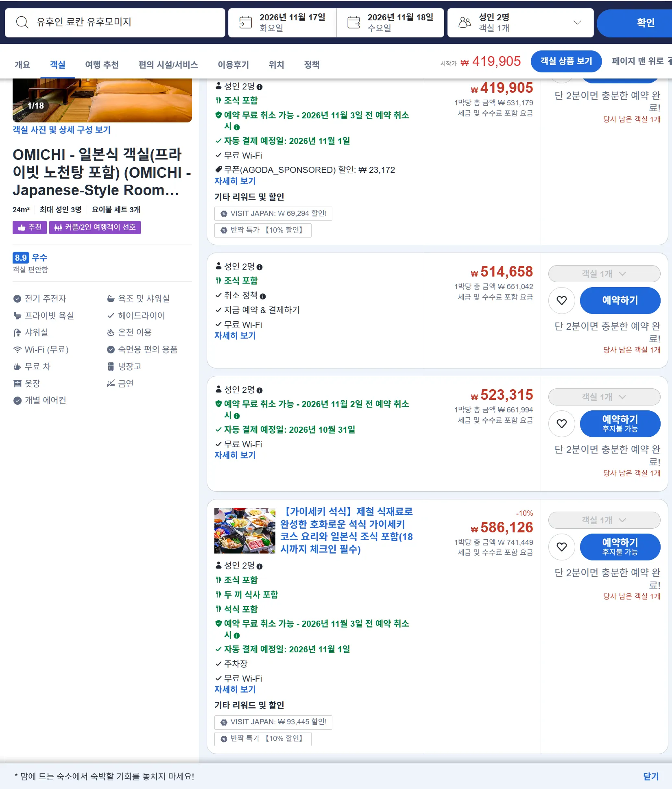This screenshot has width=672, height=789.
Task: Click the 확인 search button
Action: click(x=635, y=23)
